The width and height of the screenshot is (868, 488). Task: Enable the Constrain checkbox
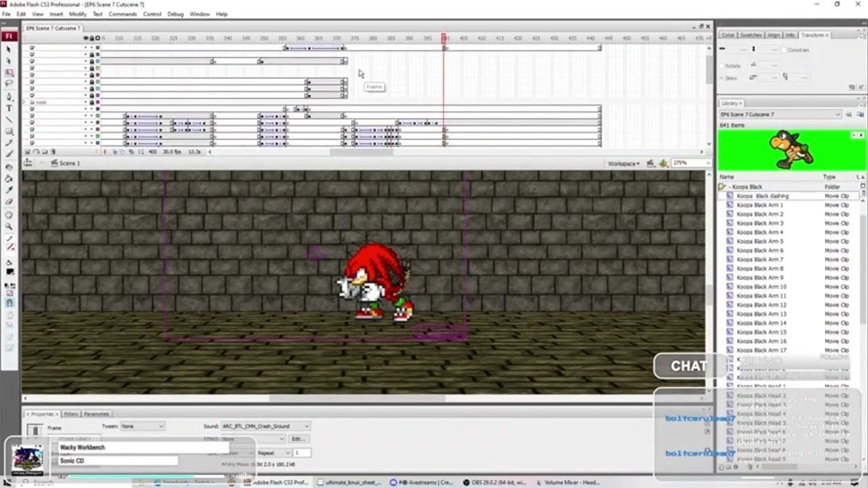pyautogui.click(x=784, y=50)
